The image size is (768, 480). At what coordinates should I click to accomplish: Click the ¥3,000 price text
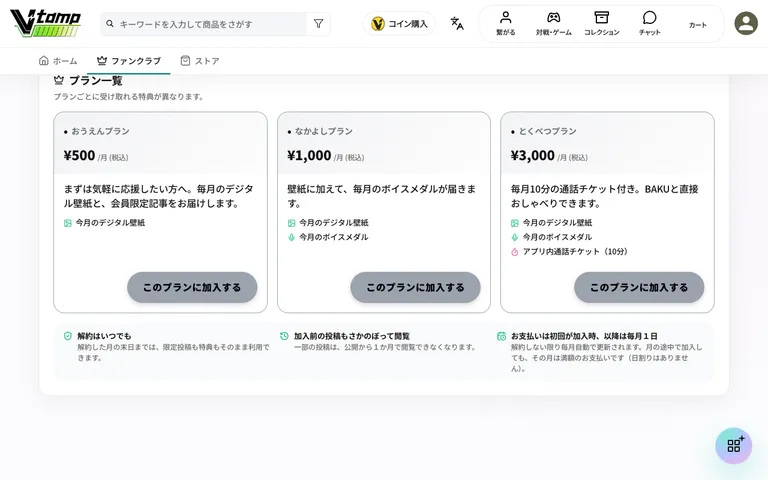coord(532,155)
